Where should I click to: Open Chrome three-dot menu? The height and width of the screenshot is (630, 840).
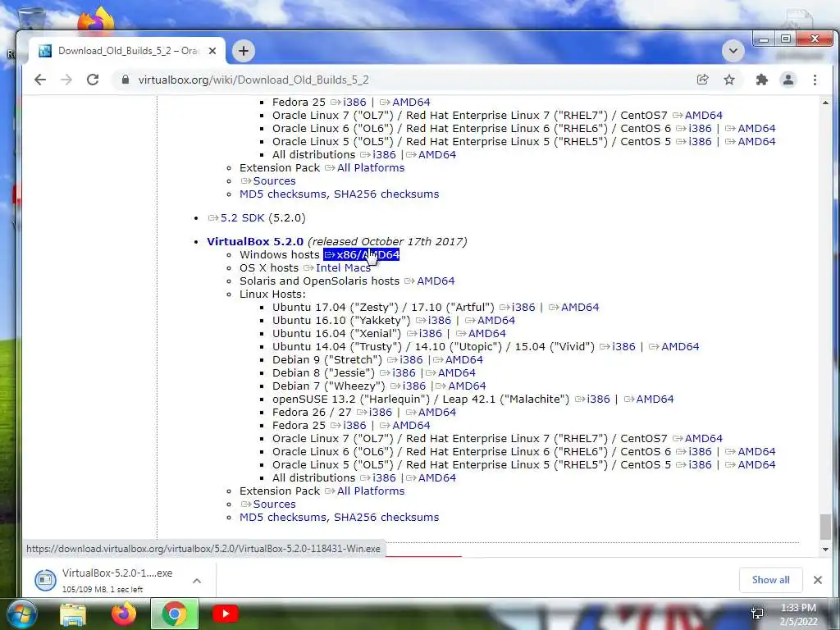pos(815,80)
